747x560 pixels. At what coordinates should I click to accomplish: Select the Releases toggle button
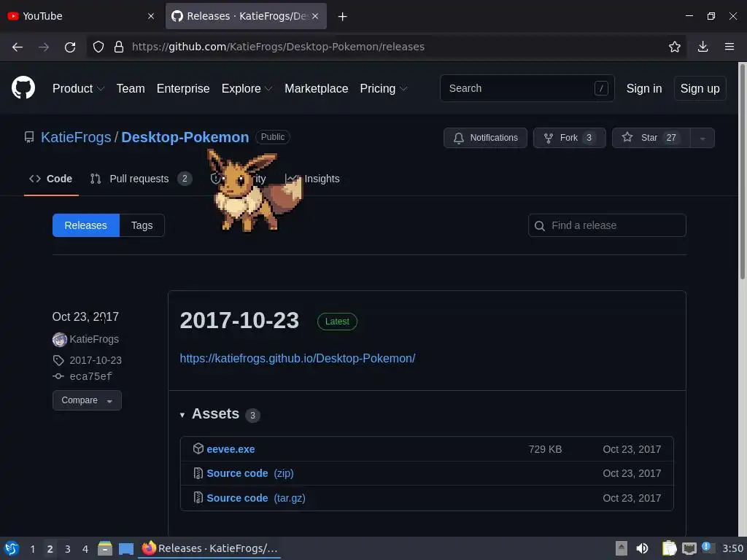86,225
